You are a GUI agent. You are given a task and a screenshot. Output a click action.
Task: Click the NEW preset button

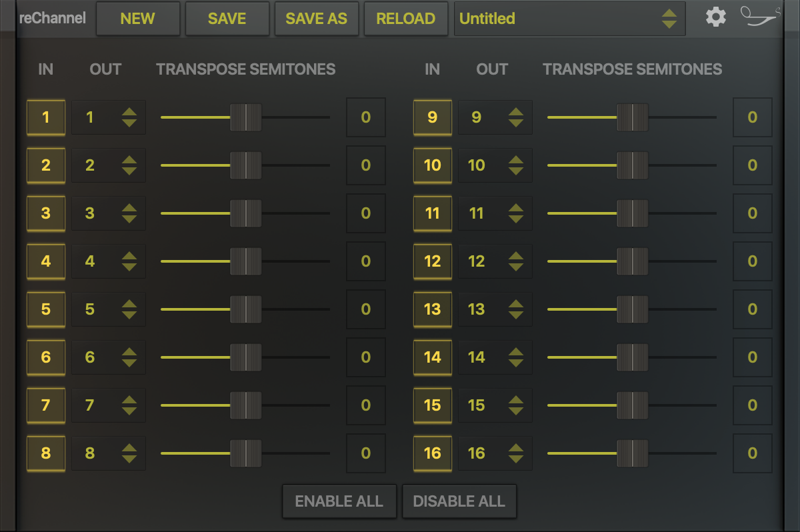pos(138,19)
